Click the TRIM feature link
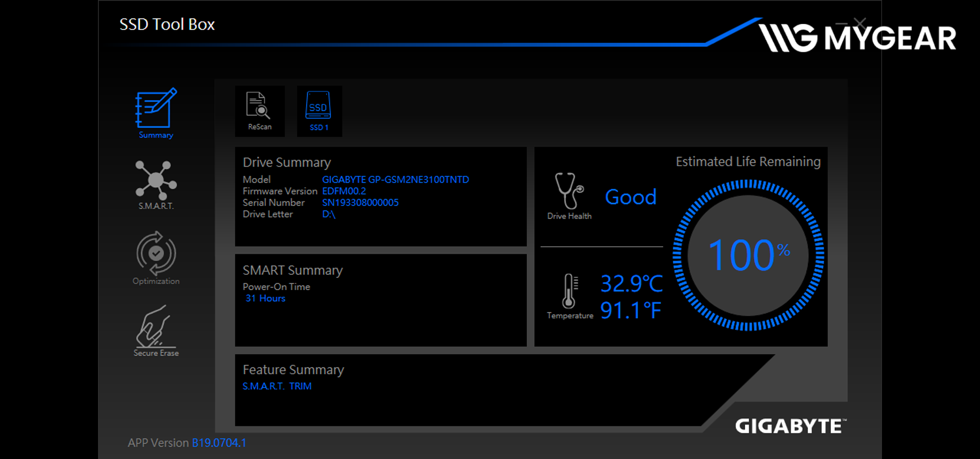980x459 pixels. 300,386
